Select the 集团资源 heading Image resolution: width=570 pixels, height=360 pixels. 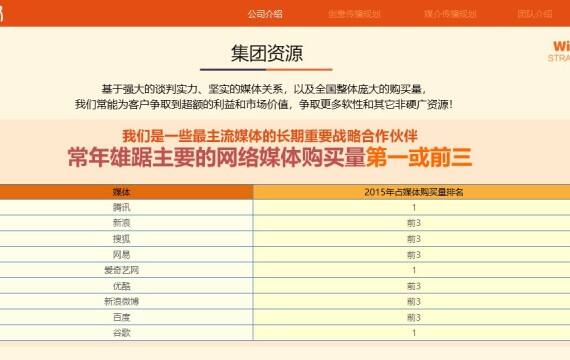tap(267, 53)
